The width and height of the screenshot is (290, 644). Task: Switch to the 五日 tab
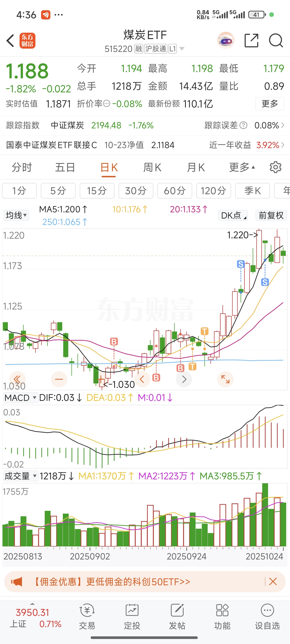coord(65,167)
